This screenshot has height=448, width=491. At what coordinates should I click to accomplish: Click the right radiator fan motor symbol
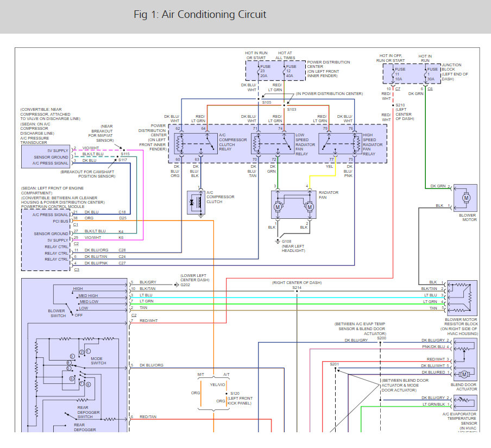[x=310, y=207]
